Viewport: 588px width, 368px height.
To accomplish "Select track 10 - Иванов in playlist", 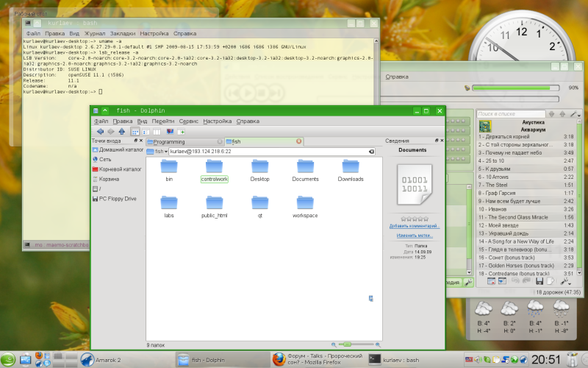I will coord(526,209).
